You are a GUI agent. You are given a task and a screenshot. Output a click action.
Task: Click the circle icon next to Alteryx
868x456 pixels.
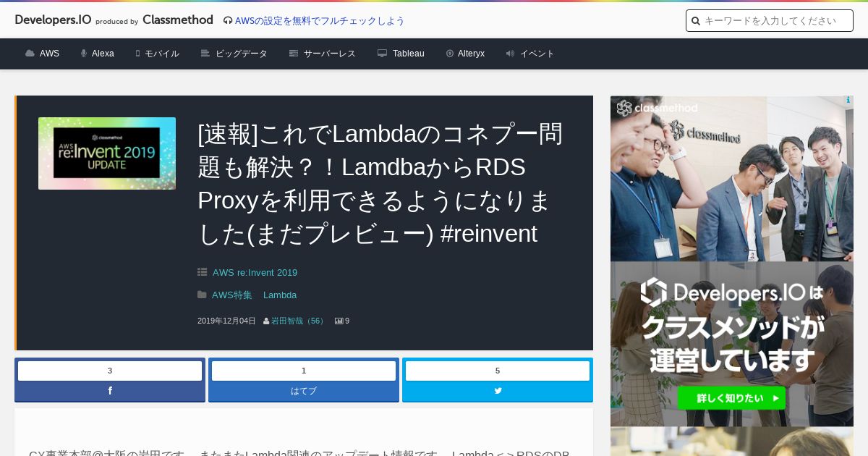(x=450, y=54)
